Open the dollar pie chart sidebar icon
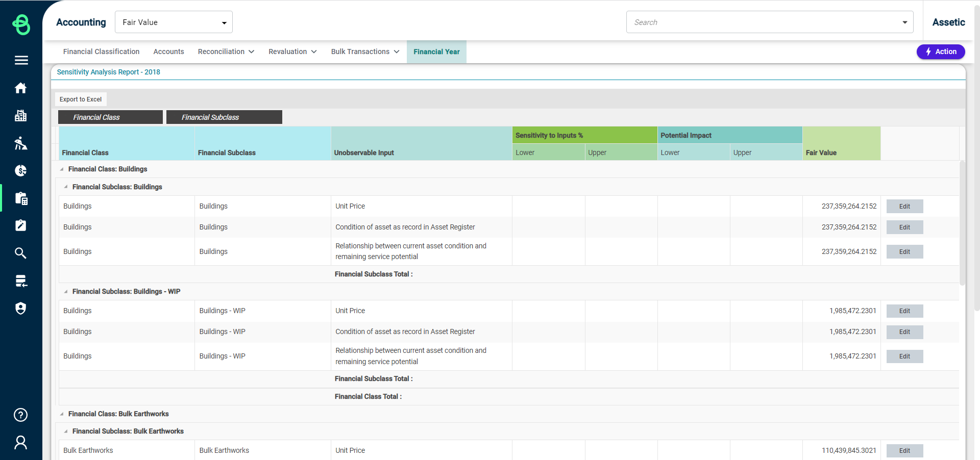Image resolution: width=980 pixels, height=460 pixels. (21, 170)
